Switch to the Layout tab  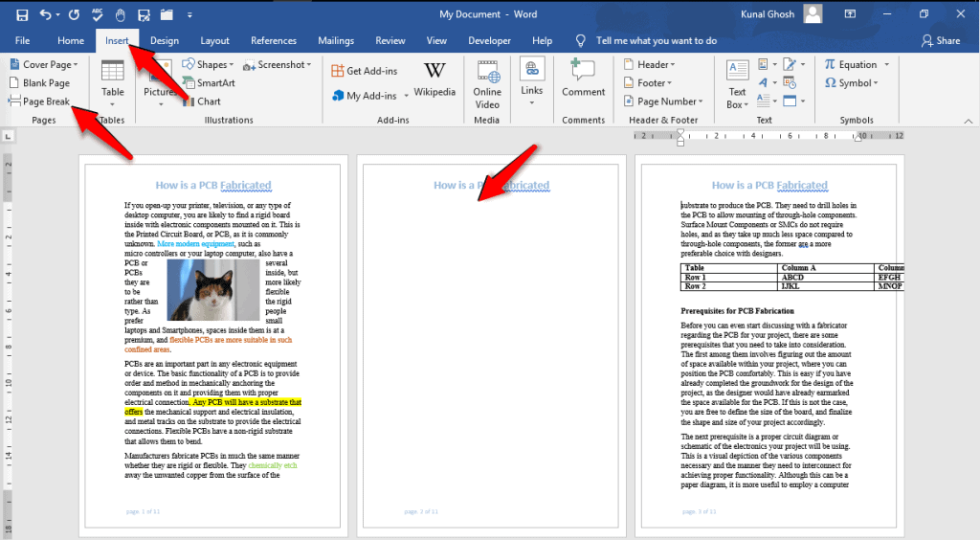point(214,41)
